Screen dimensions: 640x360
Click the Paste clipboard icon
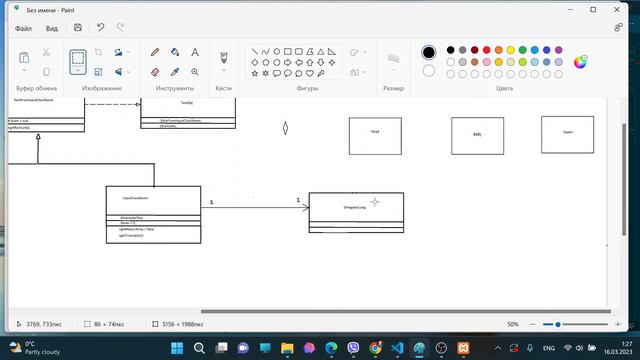click(x=24, y=58)
